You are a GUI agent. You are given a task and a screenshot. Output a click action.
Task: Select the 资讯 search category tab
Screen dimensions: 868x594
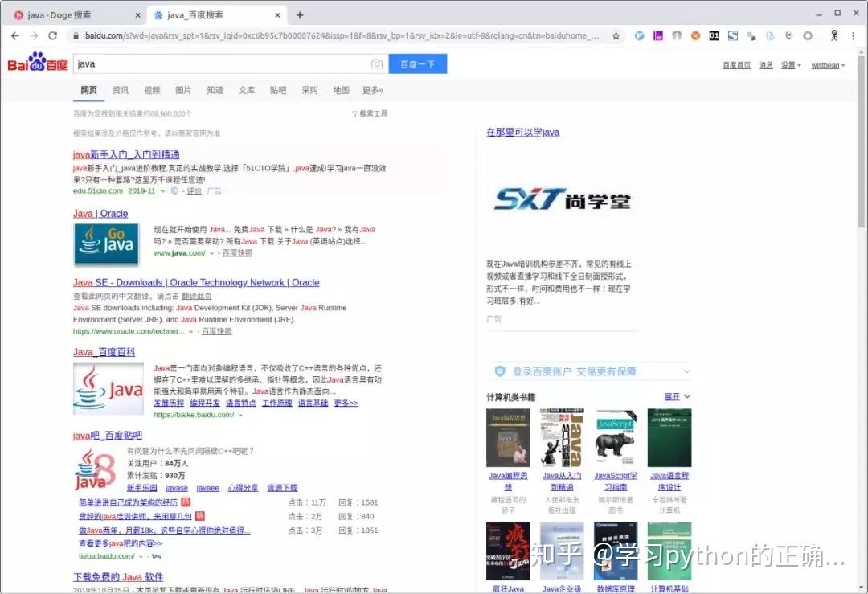120,90
